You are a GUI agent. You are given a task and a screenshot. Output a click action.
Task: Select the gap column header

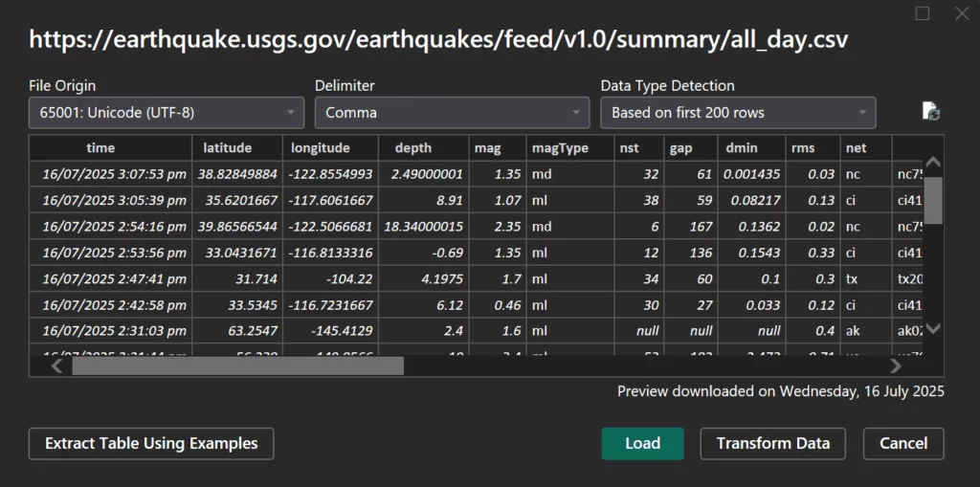point(691,148)
